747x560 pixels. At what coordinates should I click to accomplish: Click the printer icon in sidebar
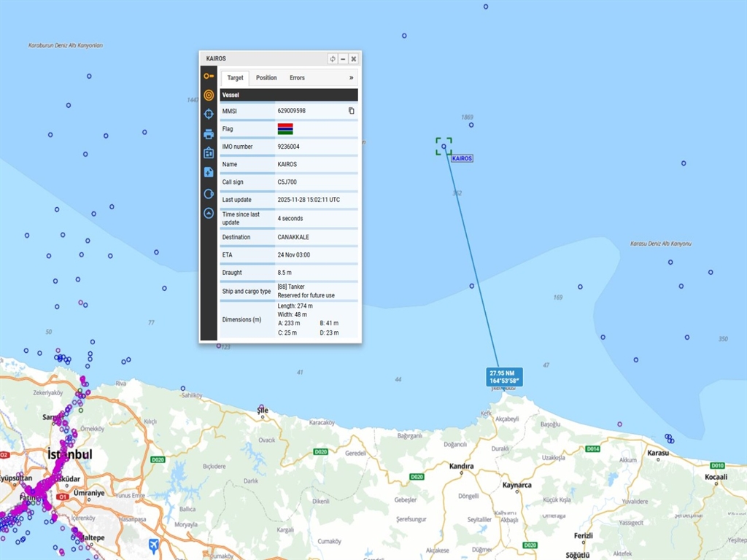[x=209, y=134]
